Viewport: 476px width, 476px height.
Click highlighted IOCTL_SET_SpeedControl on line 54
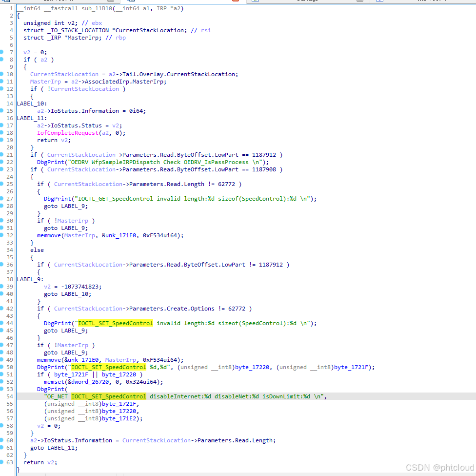coord(109,396)
